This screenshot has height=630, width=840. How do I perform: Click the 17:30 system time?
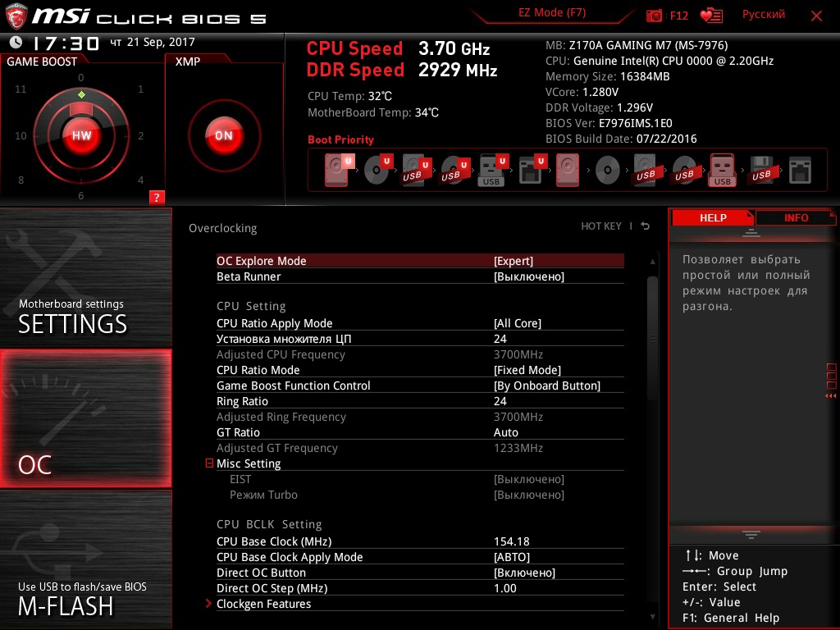66,43
